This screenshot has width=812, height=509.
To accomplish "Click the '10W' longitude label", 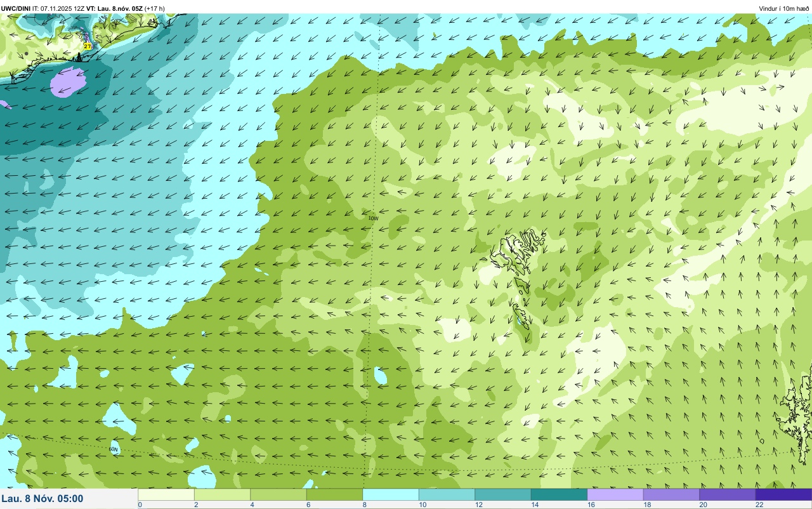I will 374,218.
